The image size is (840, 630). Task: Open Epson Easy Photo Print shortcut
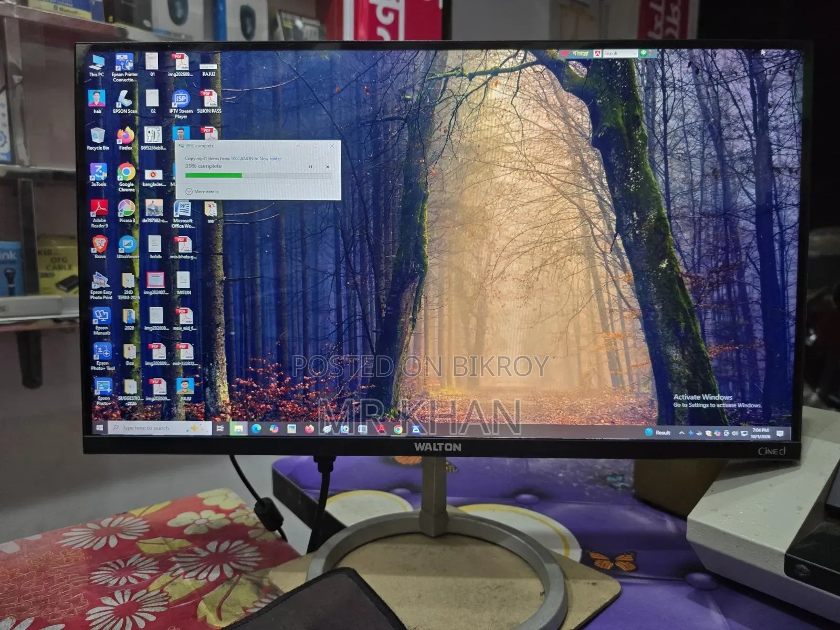tap(101, 286)
